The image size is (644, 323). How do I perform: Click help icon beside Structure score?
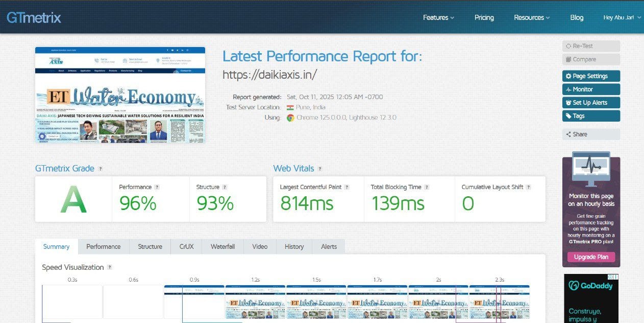pyautogui.click(x=225, y=188)
